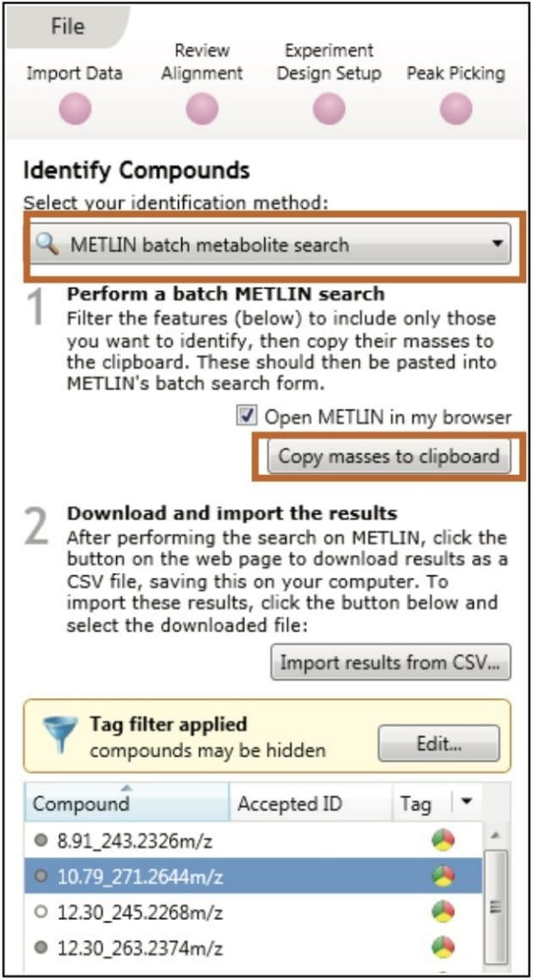Screen dimensions: 533x980
Task: Click the Peak Picking step circle
Action: [456, 109]
